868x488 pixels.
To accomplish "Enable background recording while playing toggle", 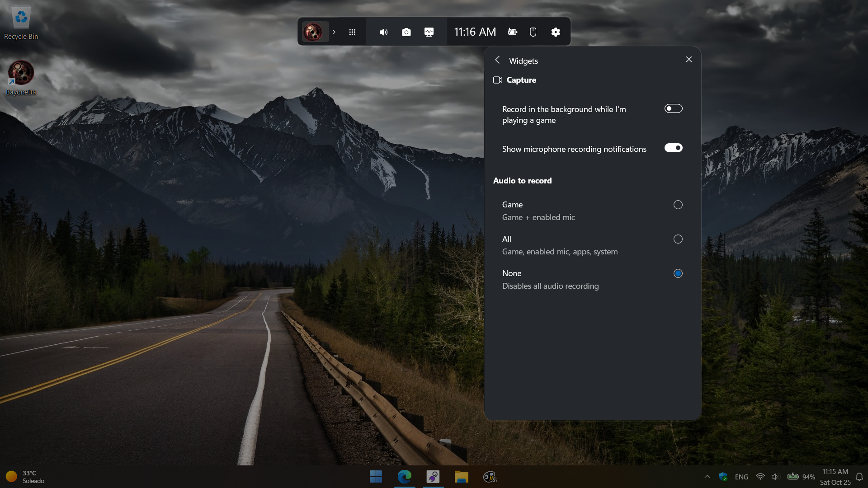I will [673, 108].
